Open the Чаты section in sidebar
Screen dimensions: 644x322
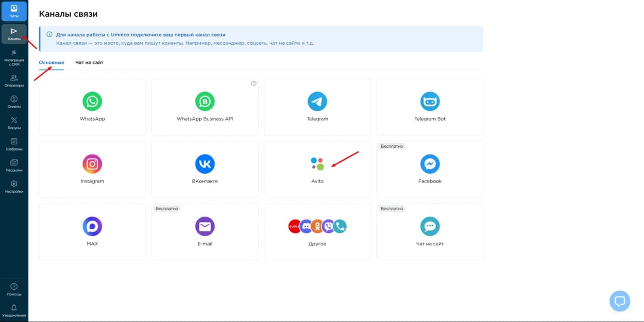coord(14,11)
